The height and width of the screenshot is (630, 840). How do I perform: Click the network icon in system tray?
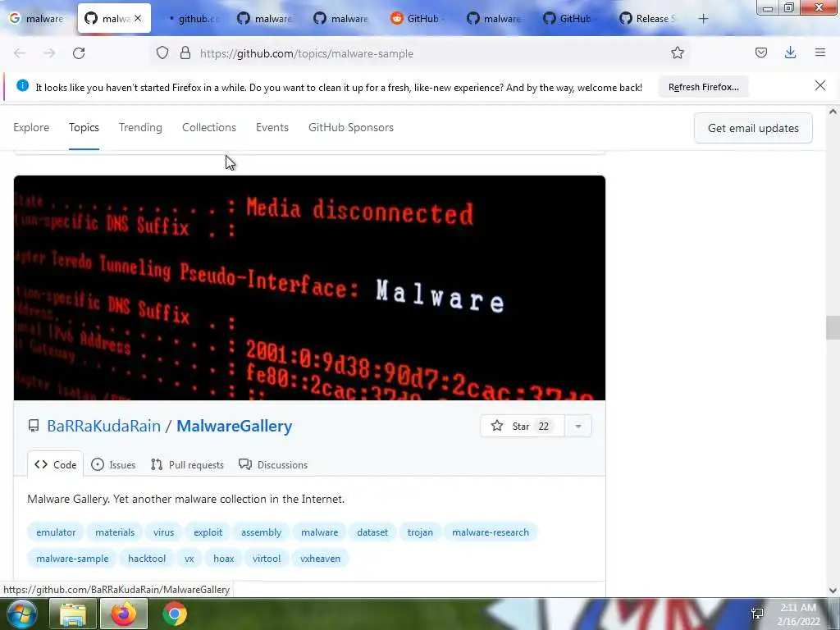coord(757,614)
